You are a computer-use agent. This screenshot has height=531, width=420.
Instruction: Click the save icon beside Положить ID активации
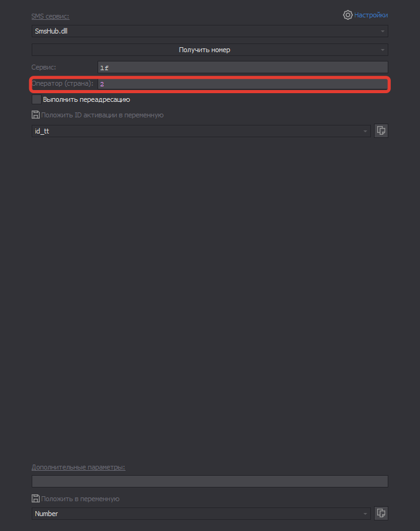tap(35, 115)
